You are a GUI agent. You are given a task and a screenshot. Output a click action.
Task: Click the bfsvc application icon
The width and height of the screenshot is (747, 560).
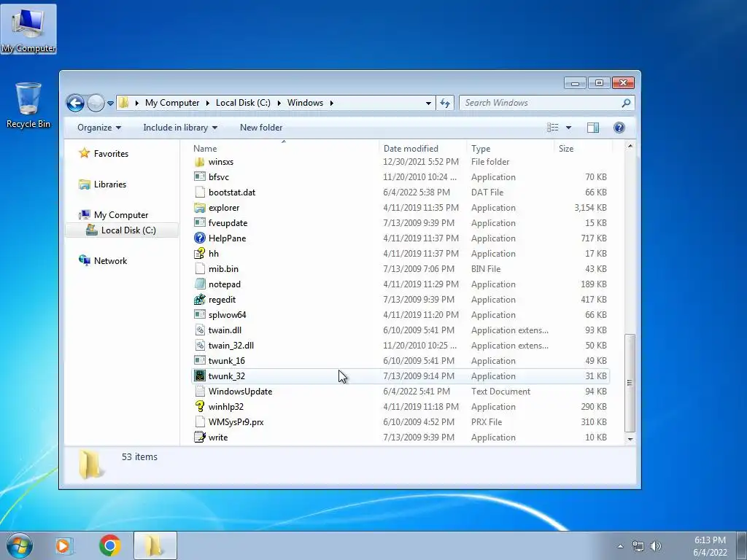click(x=200, y=177)
